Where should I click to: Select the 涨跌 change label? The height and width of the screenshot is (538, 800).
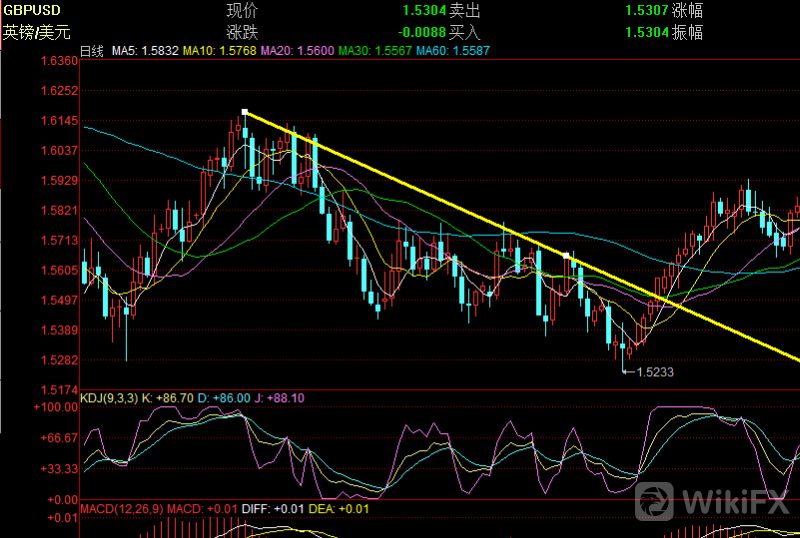click(243, 32)
